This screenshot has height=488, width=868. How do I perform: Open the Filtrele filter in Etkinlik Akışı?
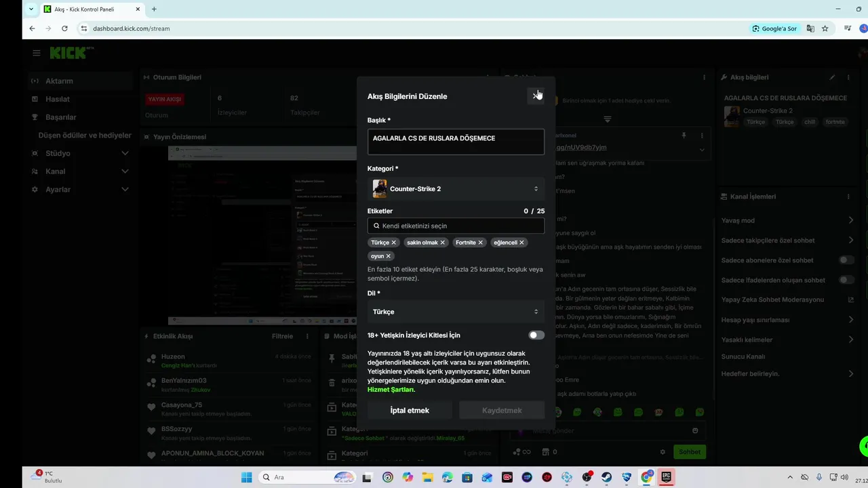coord(283,336)
